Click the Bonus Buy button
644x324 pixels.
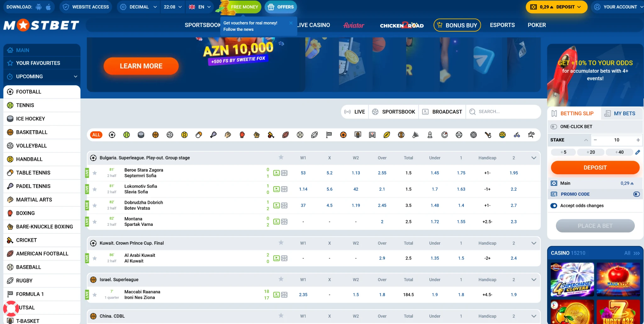click(457, 25)
